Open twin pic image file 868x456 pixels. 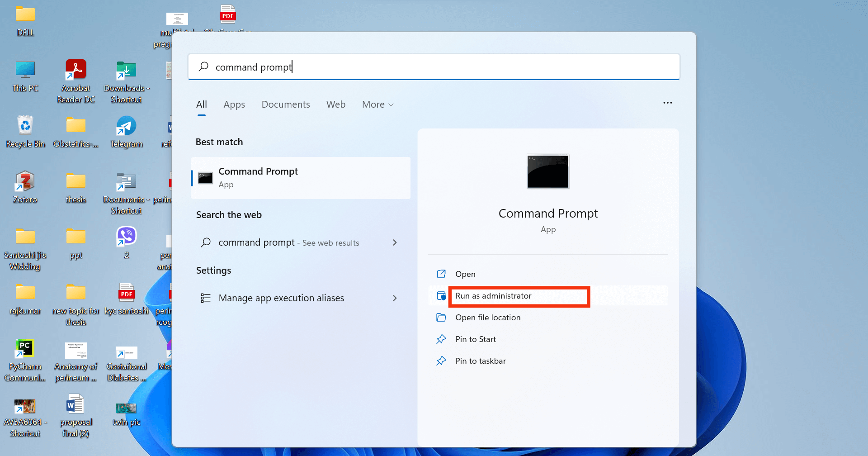(127, 414)
